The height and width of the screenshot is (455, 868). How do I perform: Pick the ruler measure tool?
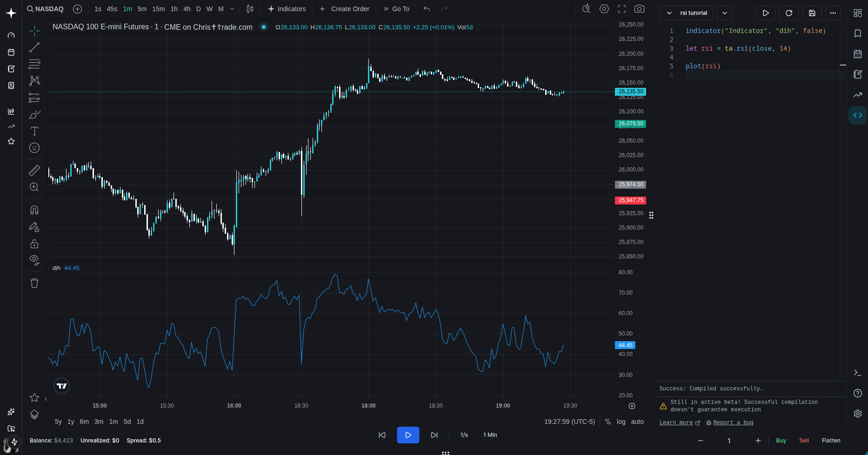pos(34,171)
